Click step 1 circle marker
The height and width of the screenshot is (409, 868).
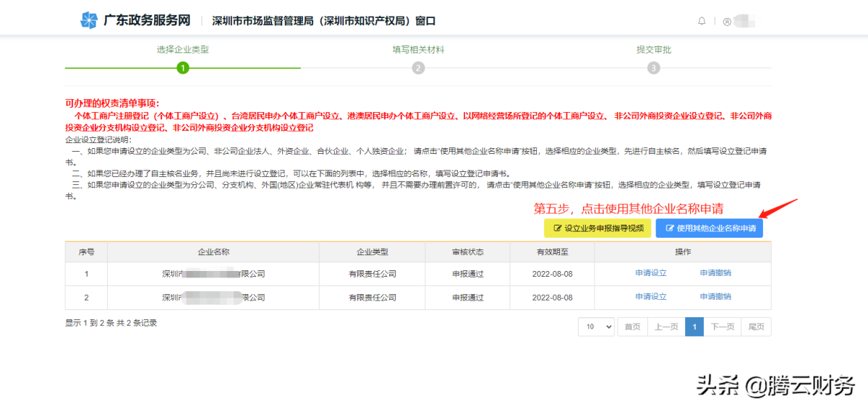coord(183,68)
